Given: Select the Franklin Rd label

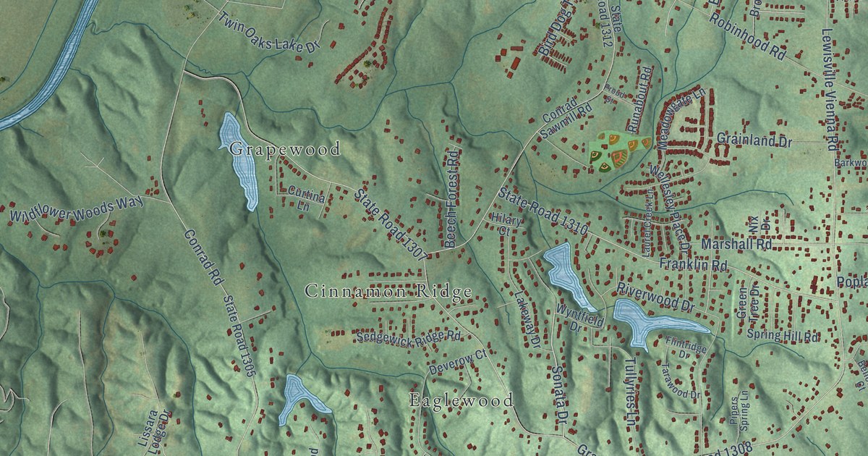Looking at the screenshot, I should coord(692,264).
